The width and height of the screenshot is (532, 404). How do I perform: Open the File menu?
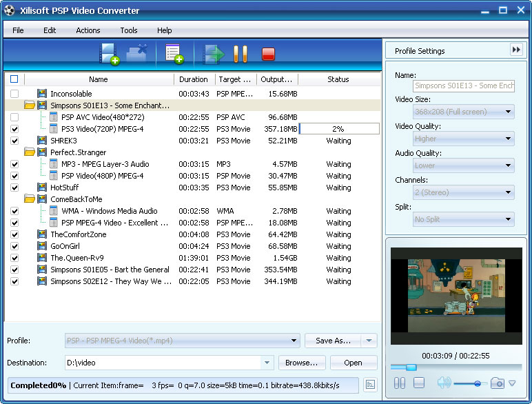(x=18, y=30)
